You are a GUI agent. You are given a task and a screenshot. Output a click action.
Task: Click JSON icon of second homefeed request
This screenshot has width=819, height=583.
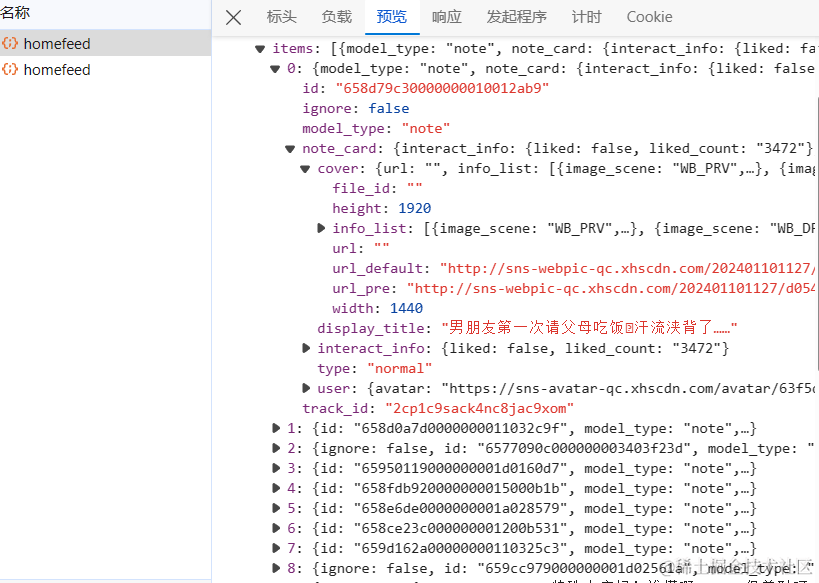pos(10,69)
